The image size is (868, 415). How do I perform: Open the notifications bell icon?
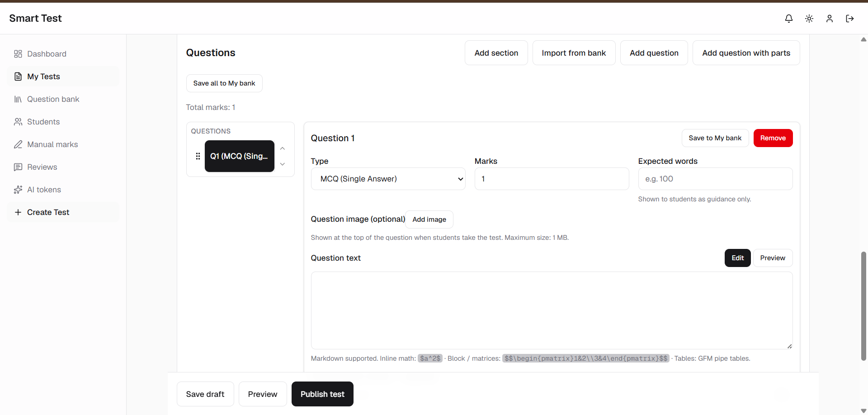point(788,19)
